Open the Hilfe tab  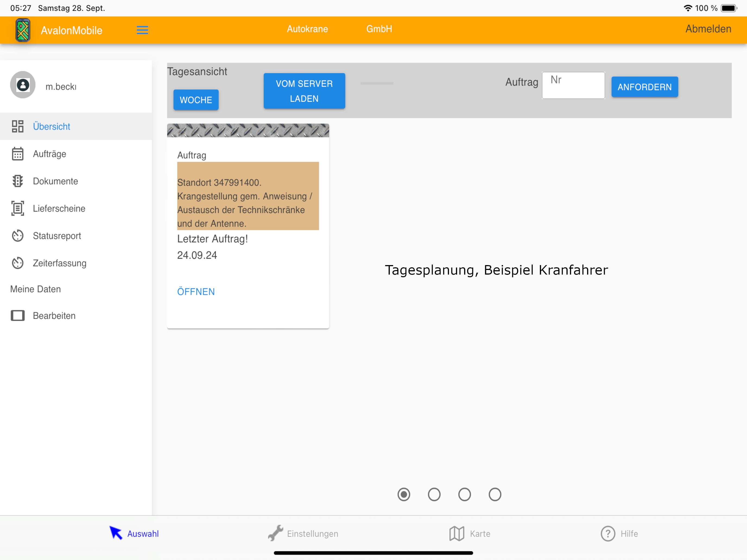click(619, 534)
